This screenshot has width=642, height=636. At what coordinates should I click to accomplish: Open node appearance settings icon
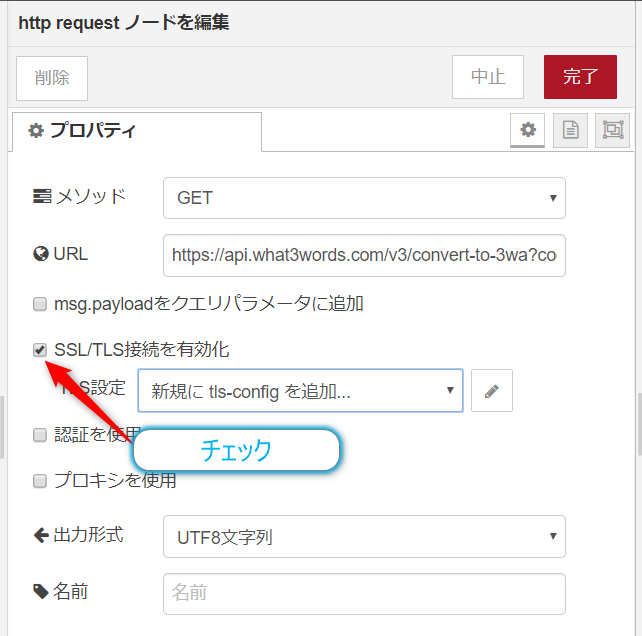click(x=613, y=130)
